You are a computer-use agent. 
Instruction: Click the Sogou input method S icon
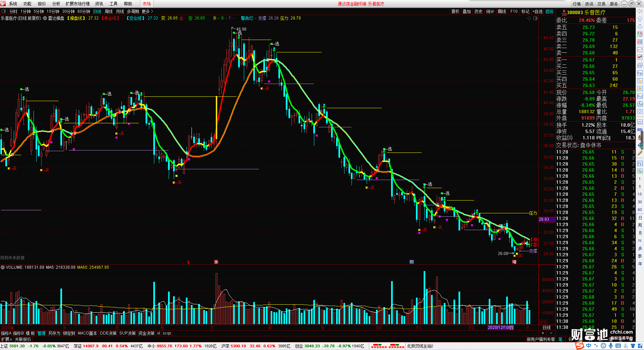pos(579,346)
